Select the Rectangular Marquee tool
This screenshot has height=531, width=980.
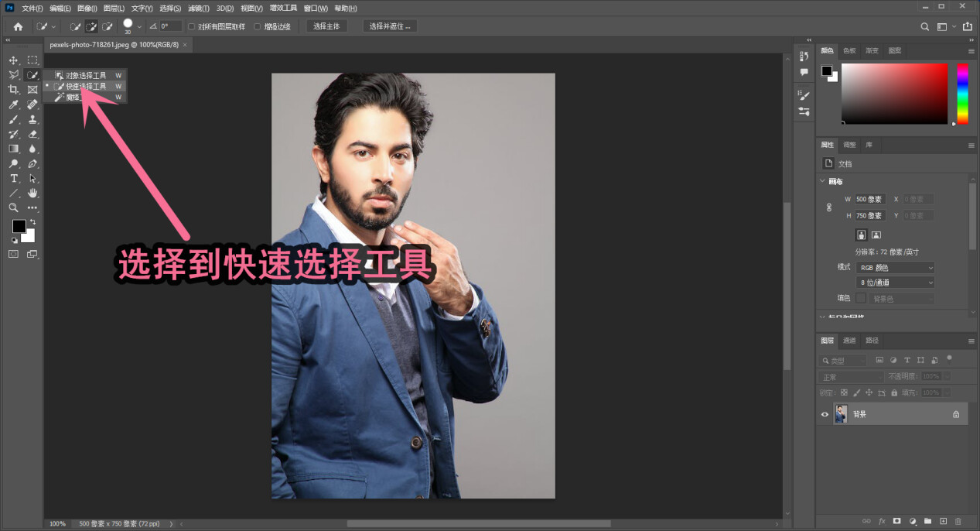point(32,60)
